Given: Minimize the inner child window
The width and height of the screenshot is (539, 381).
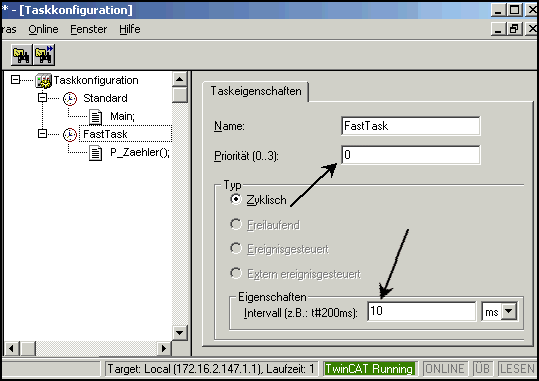Looking at the screenshot, I should (499, 29).
